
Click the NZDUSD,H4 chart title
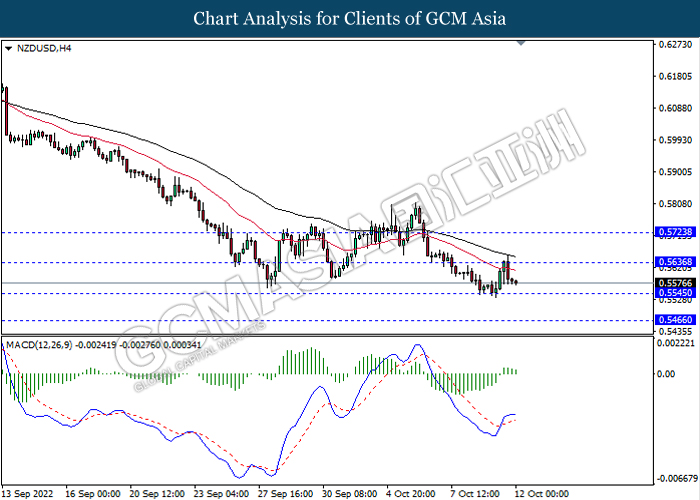44,48
